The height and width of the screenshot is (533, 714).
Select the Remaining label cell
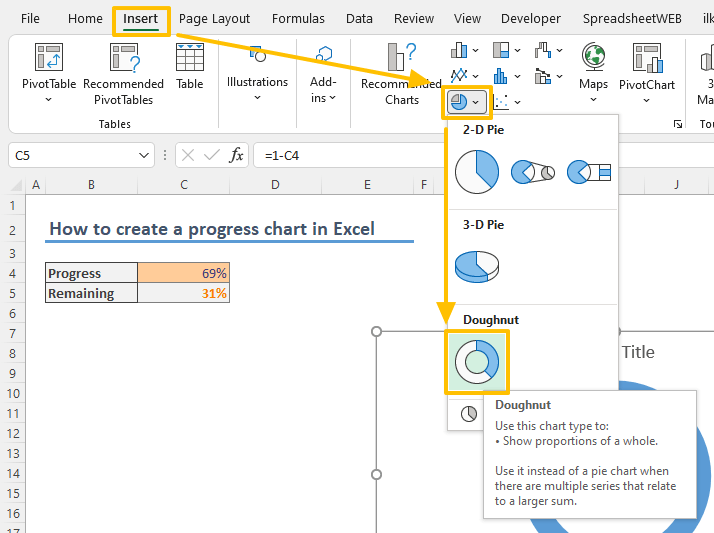(92, 293)
